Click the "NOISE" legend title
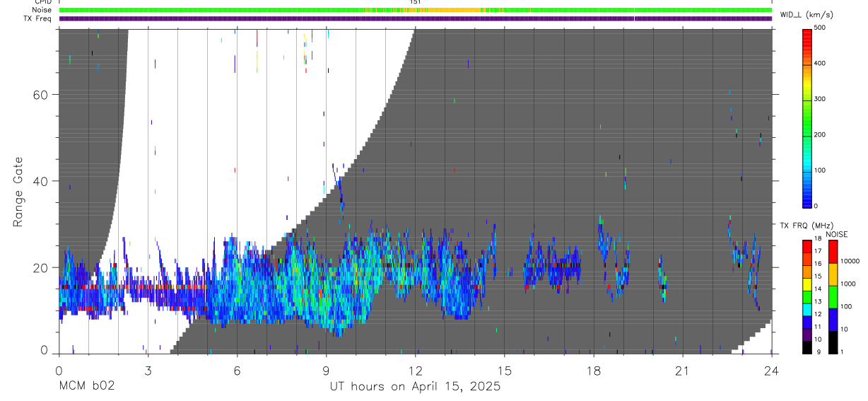868x401 pixels. click(837, 234)
